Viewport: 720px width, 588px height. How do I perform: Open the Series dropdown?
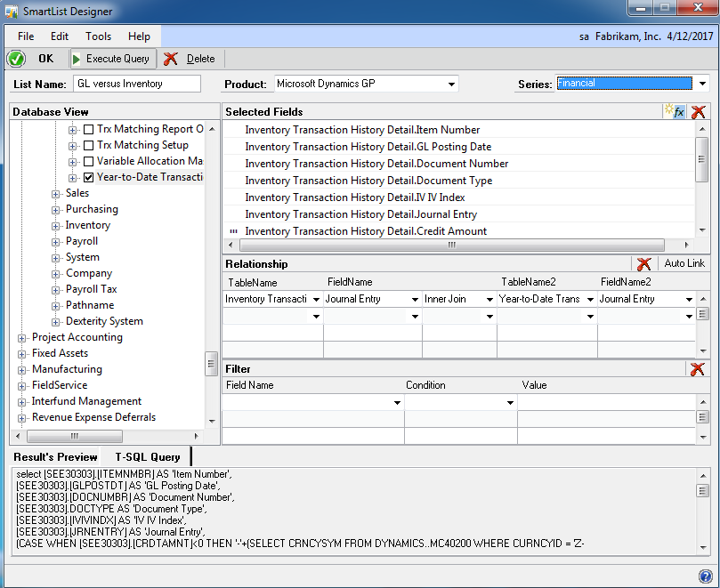pyautogui.click(x=702, y=83)
